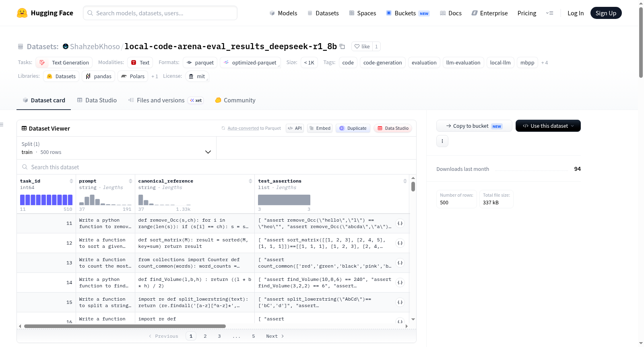Screen dimensions: 644x347
Task: Open Data Studio from the viewer header
Action: [393, 128]
